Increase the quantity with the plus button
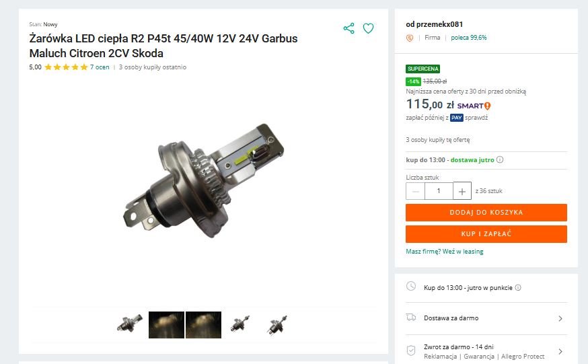Image resolution: width=588 pixels, height=364 pixels. [462, 191]
